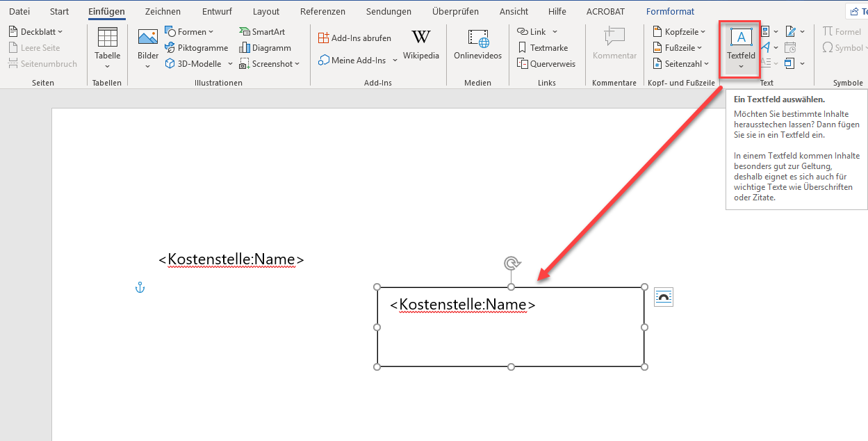
Task: Click the Bilder pictures icon
Action: (147, 42)
